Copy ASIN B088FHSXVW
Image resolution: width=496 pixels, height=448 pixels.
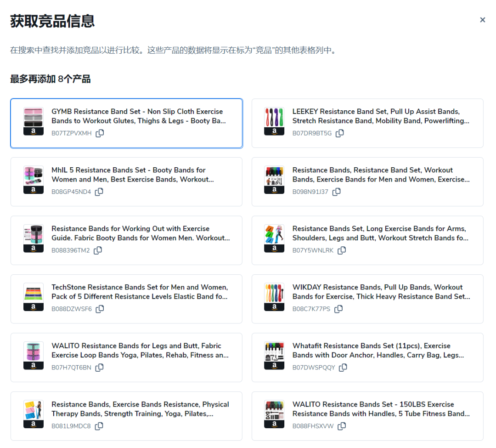(342, 426)
